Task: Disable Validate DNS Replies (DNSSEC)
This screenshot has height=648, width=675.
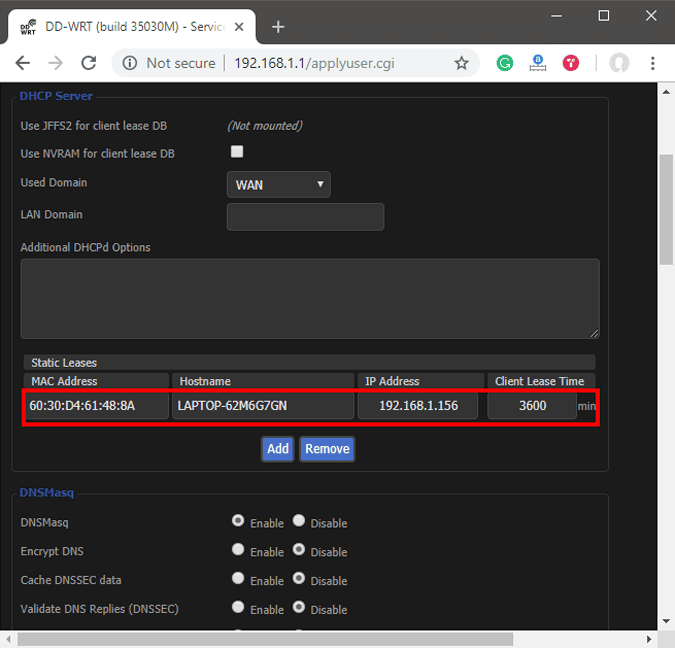Action: pyautogui.click(x=299, y=607)
